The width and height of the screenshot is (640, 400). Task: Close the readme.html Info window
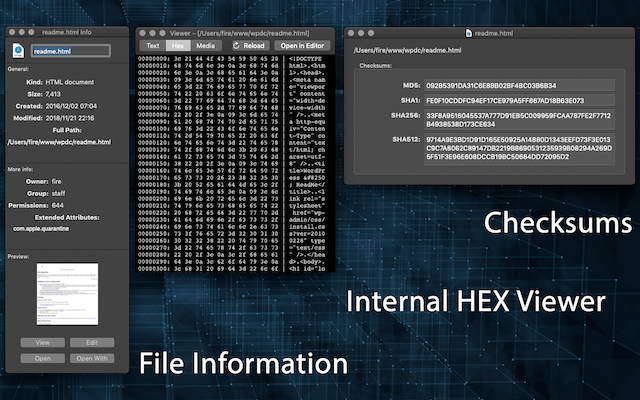pos(12,32)
